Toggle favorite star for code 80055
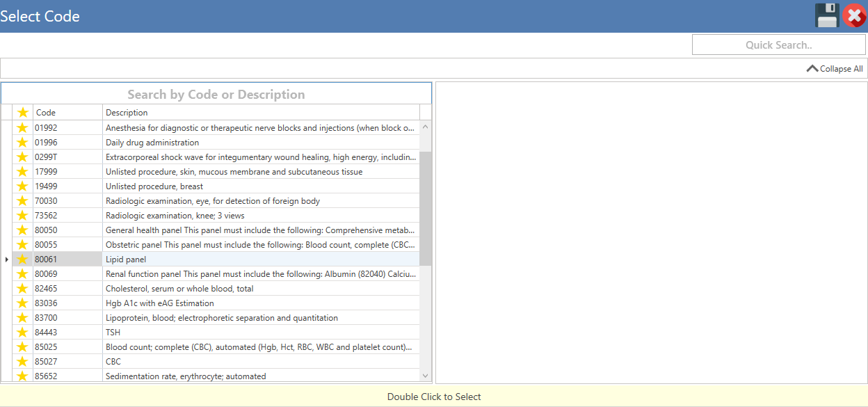This screenshot has width=868, height=407. point(23,245)
